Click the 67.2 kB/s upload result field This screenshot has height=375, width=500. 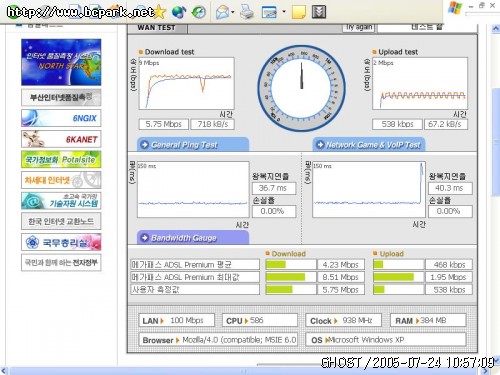coord(446,124)
